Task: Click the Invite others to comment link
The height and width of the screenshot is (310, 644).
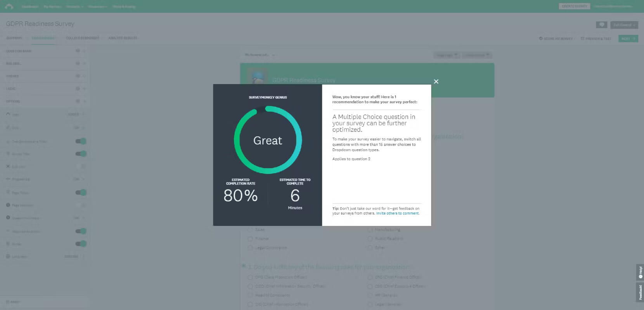Action: (x=397, y=213)
